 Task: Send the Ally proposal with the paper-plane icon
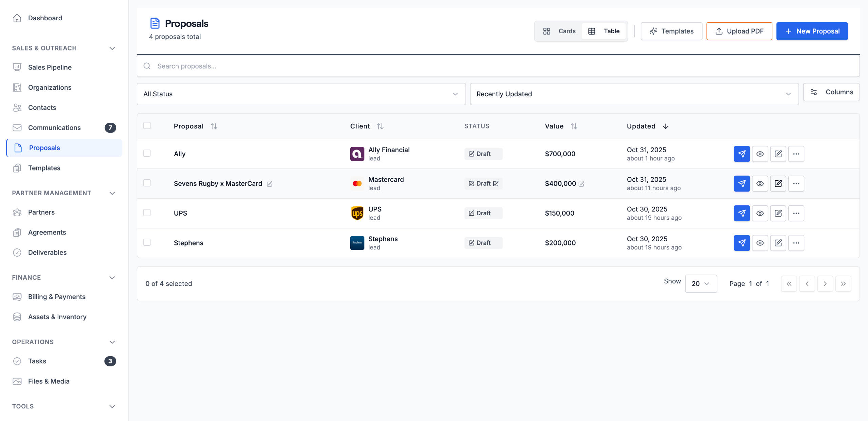tap(742, 154)
